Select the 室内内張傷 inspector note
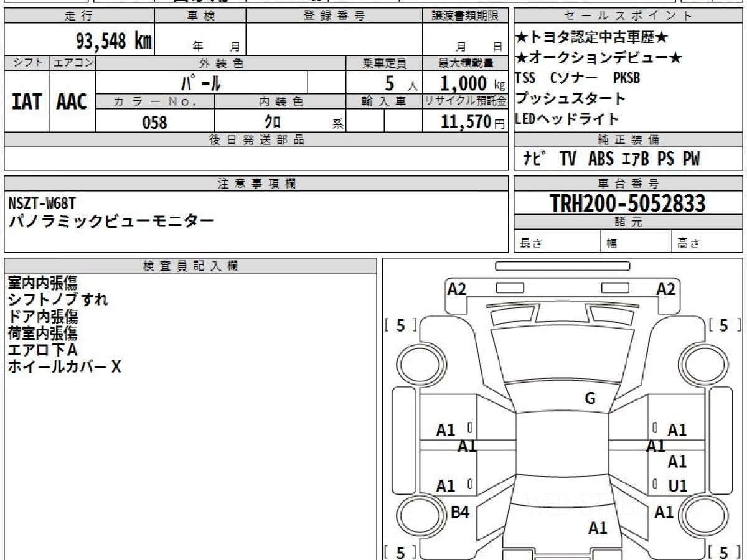The width and height of the screenshot is (747, 560). (42, 282)
